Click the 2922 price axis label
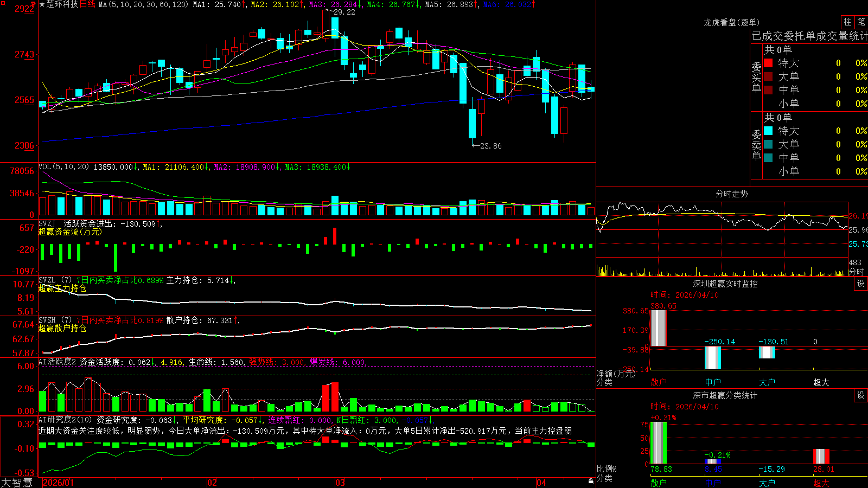 pyautogui.click(x=24, y=9)
